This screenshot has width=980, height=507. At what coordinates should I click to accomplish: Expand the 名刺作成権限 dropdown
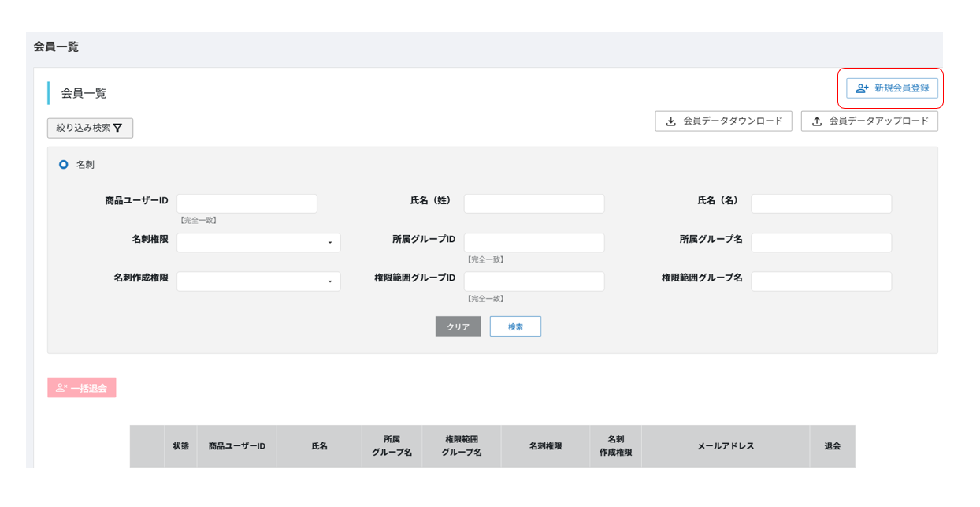coord(258,281)
